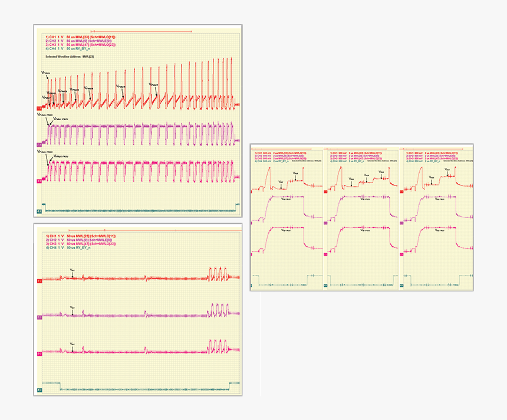The height and width of the screenshot is (420, 507).
Task: Click the red CH1 marker in the bottom-left plot
Action: coord(39,281)
